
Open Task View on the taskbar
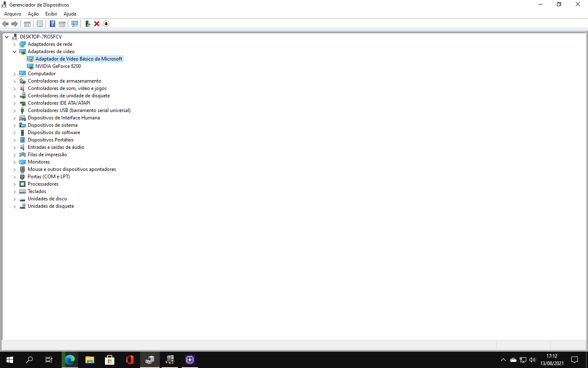tap(49, 360)
